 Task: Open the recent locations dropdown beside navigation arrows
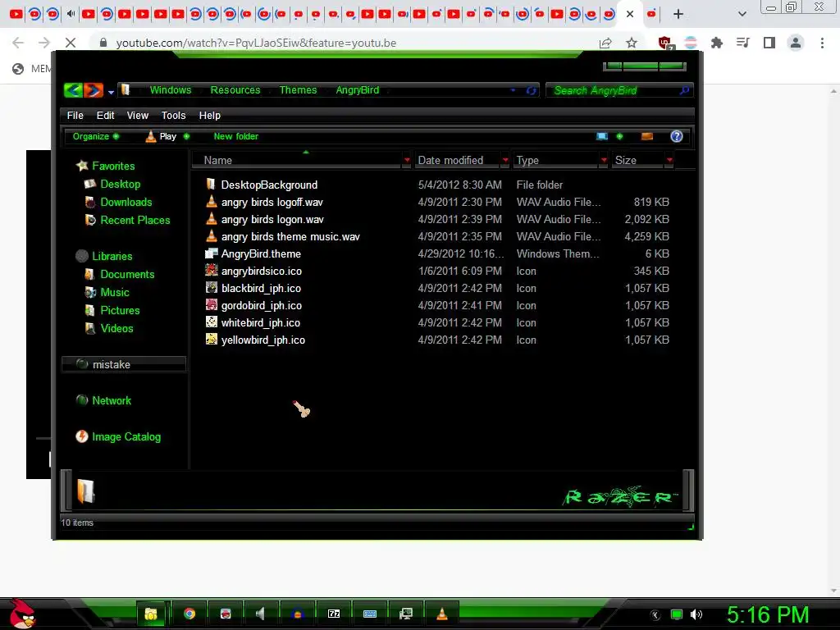pyautogui.click(x=111, y=92)
